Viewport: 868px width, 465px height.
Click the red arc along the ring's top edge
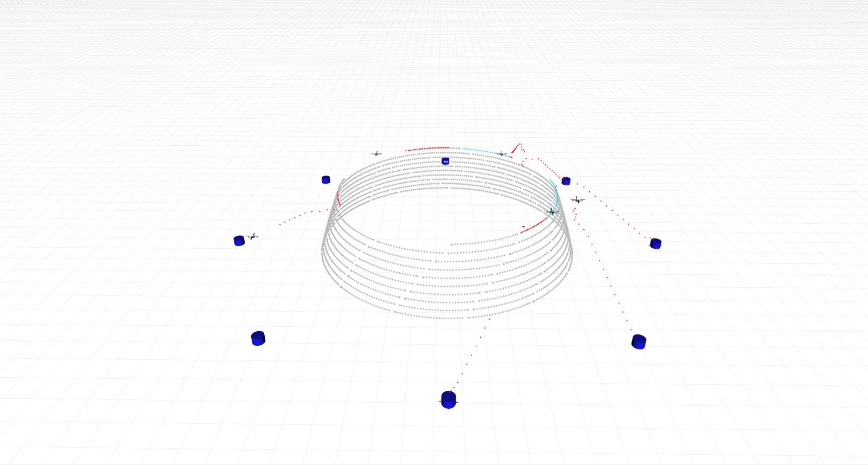[x=429, y=148]
